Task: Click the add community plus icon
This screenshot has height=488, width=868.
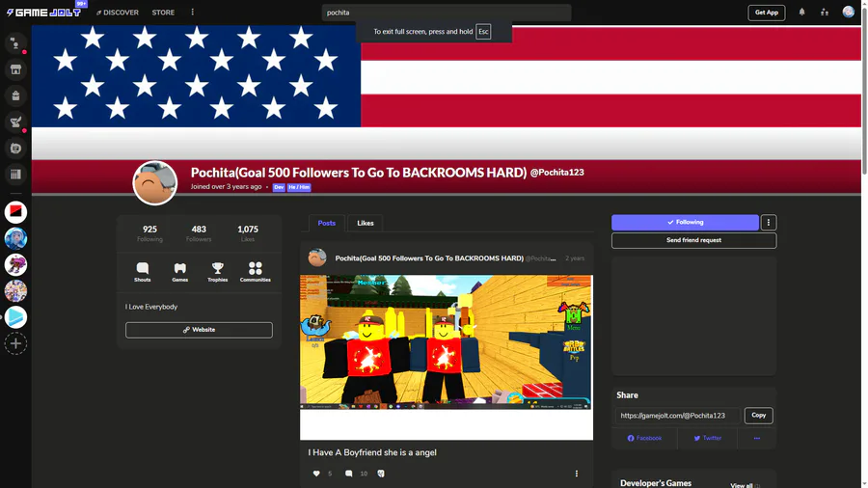Action: (15, 343)
